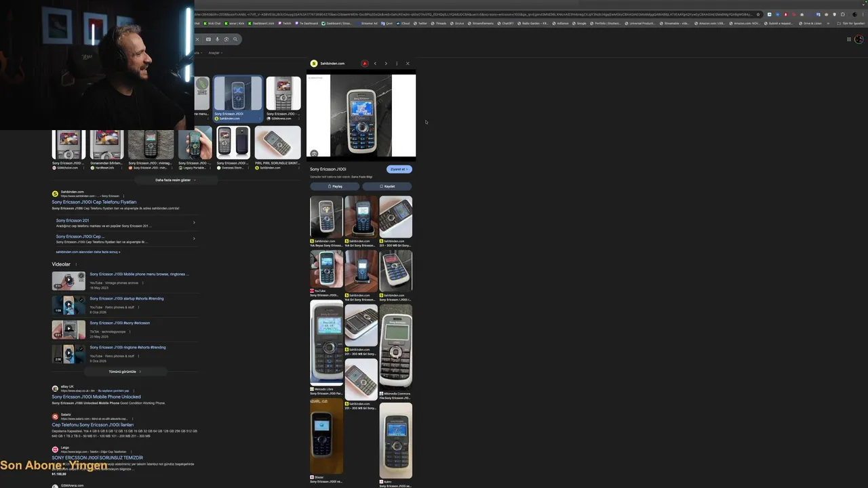Open Sony Ericsson J100i Cep Telefonu Fiyatları result

94,202
